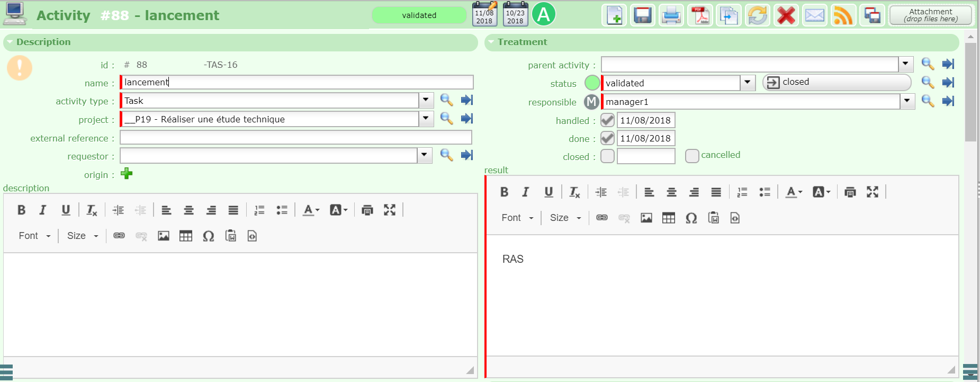Uncheck the handled checkbox

click(x=607, y=120)
